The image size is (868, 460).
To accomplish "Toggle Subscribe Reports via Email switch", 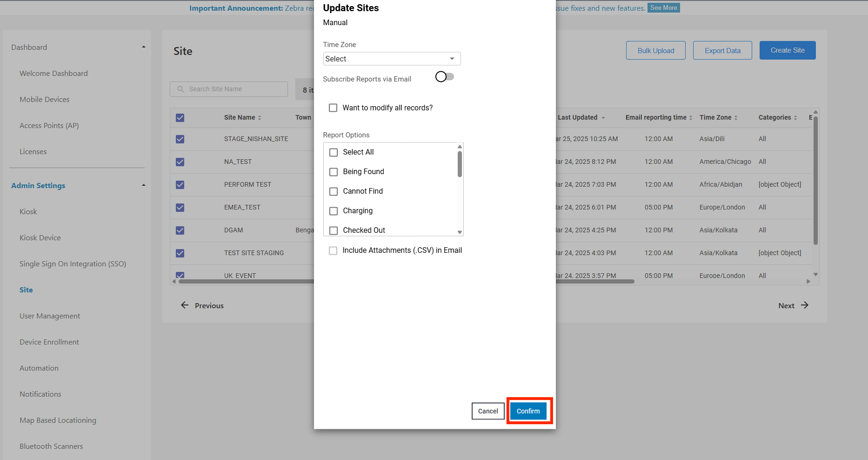I will coord(445,77).
